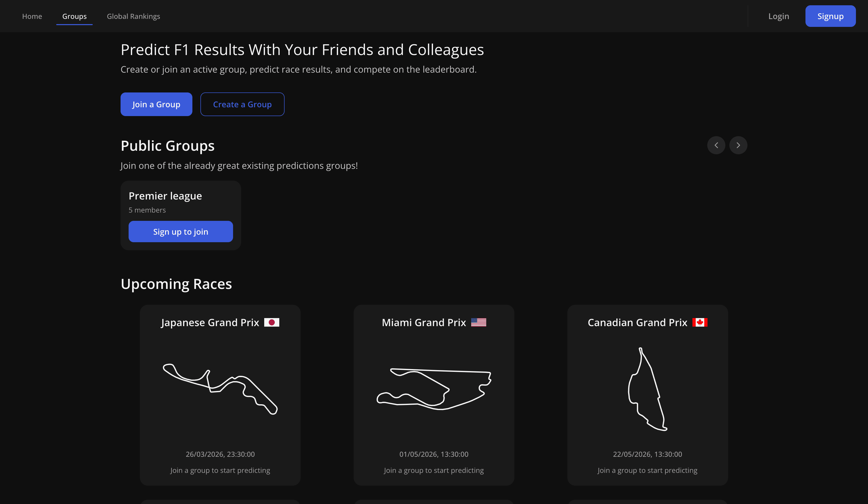Click the Create a Group button
868x504 pixels.
tap(242, 104)
